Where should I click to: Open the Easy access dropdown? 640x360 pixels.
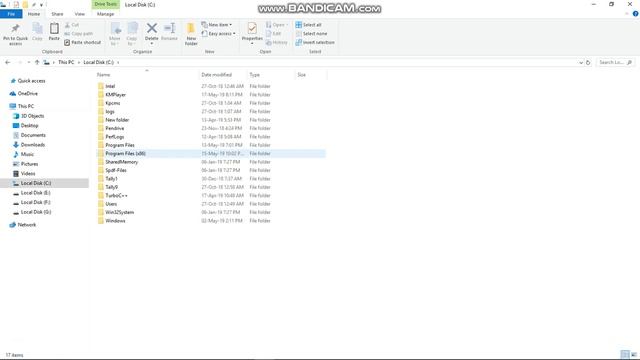218,33
